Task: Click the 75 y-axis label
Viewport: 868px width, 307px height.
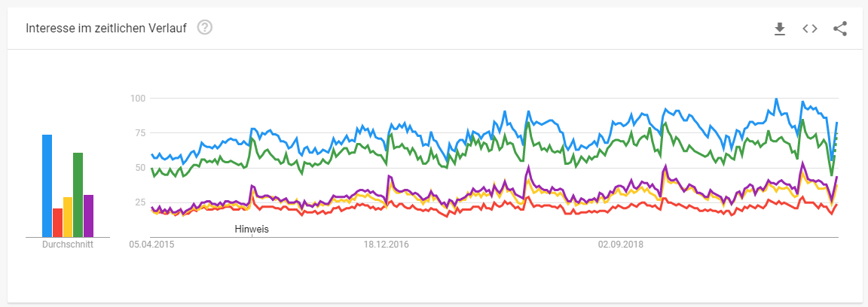Action: tap(139, 133)
